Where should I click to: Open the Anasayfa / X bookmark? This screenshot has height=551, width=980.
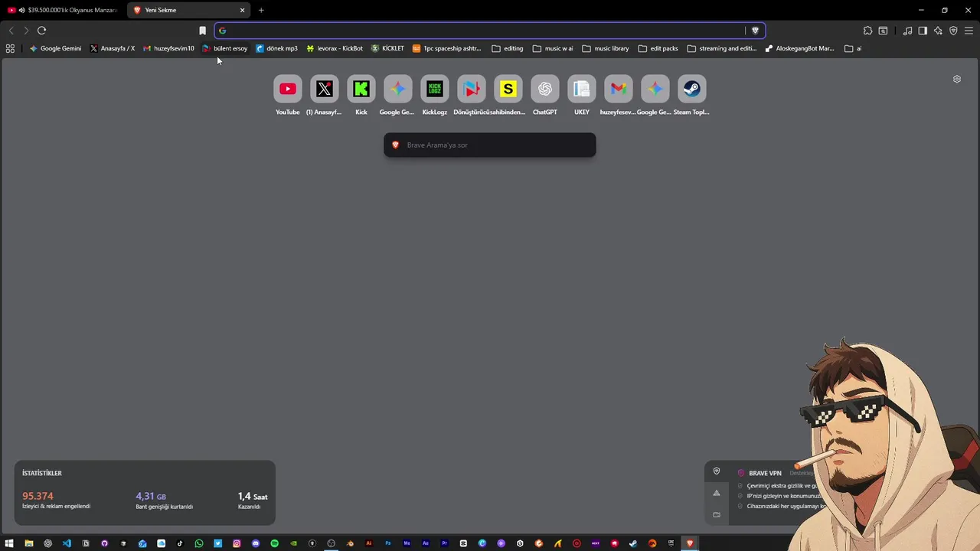(113, 48)
